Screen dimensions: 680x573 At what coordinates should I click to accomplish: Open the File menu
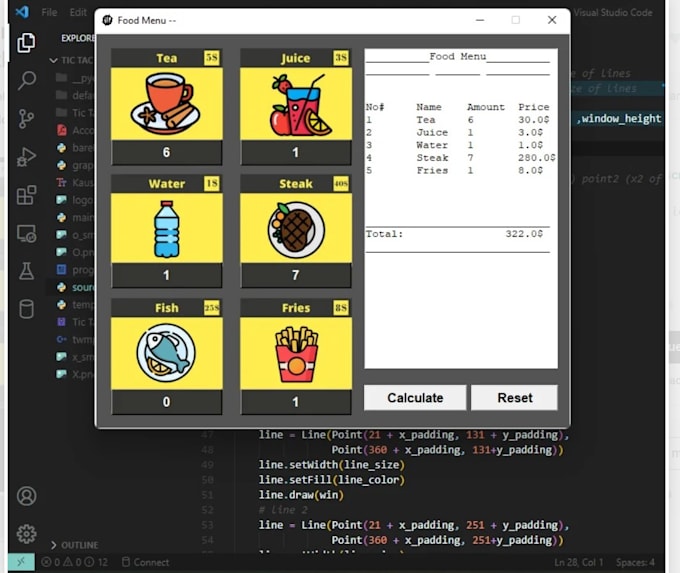49,13
